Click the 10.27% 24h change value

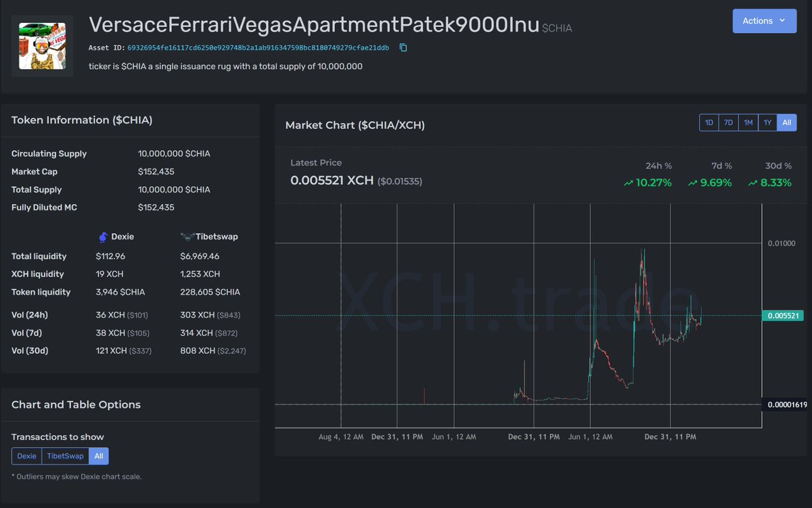pyautogui.click(x=654, y=183)
